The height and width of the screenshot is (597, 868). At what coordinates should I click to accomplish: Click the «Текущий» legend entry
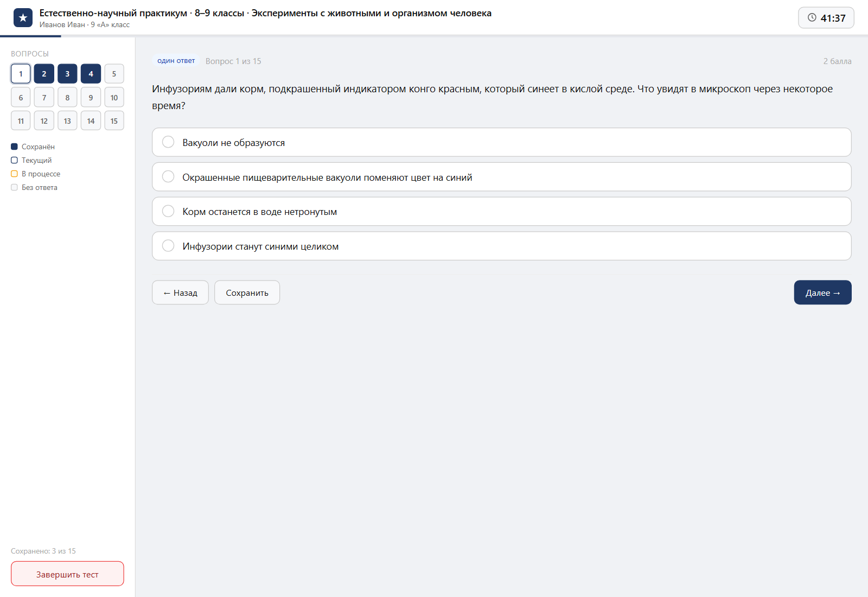pyautogui.click(x=31, y=160)
